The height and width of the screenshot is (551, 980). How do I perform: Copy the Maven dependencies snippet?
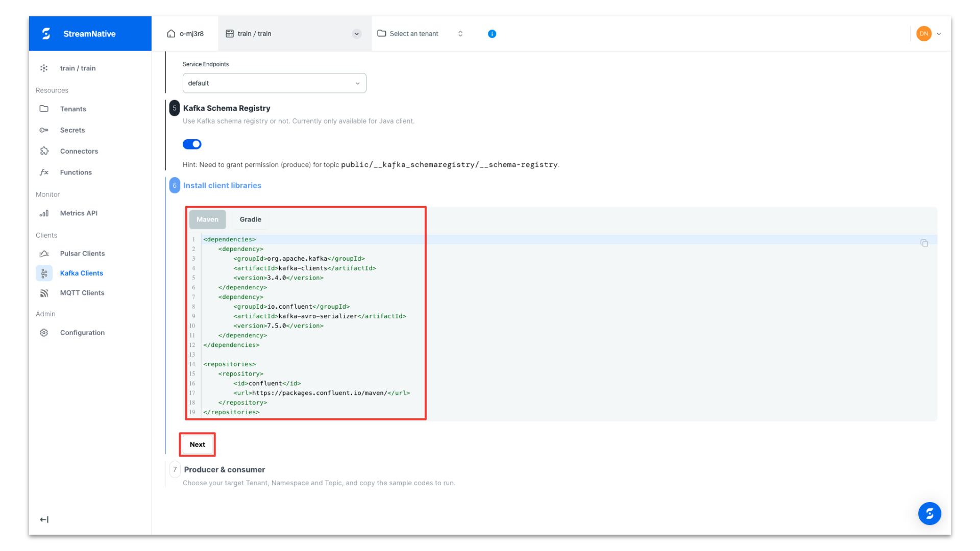[x=924, y=243]
